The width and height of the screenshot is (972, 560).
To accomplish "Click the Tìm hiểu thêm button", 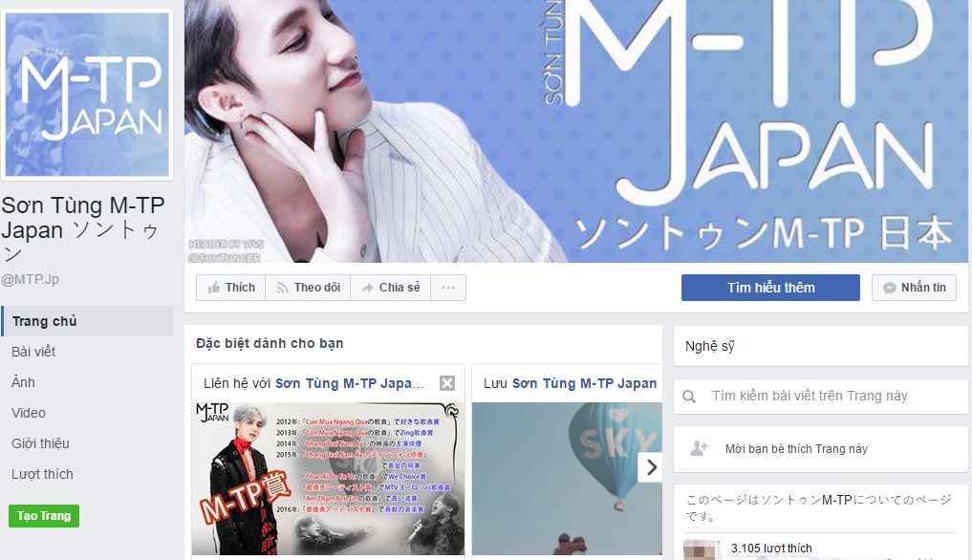I will pos(770,288).
